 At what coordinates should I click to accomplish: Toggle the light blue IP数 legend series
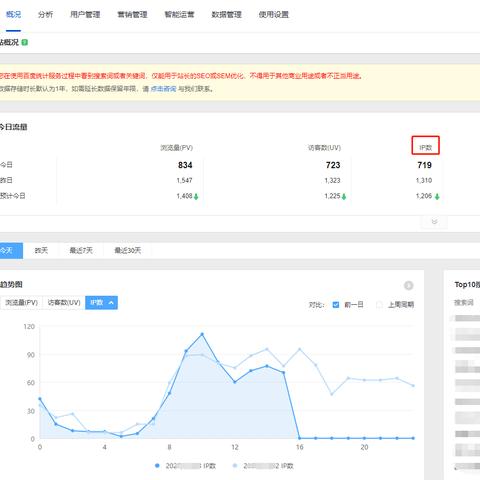(x=263, y=466)
